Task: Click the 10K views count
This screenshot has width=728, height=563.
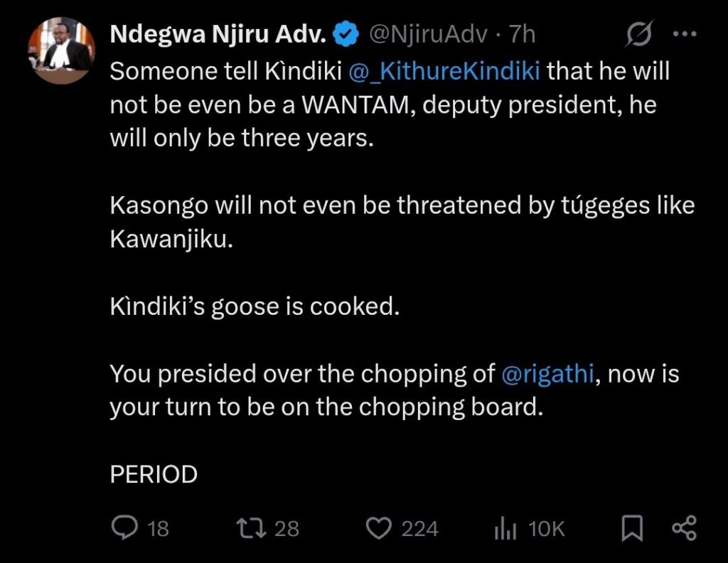Action: tap(546, 529)
